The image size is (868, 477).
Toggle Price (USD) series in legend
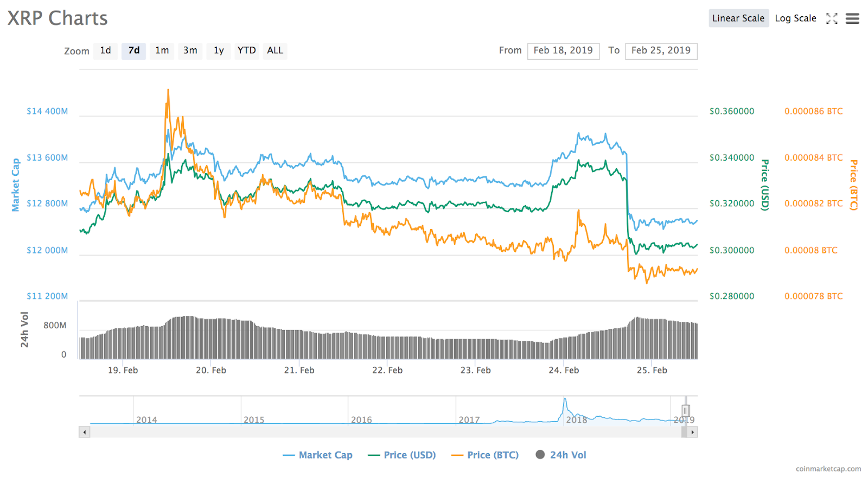[x=402, y=455]
